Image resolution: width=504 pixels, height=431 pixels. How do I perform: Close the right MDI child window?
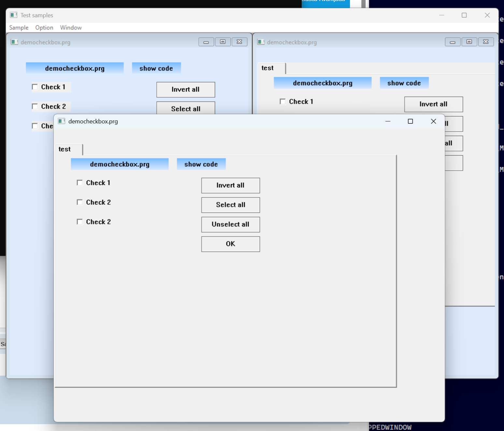pyautogui.click(x=486, y=42)
